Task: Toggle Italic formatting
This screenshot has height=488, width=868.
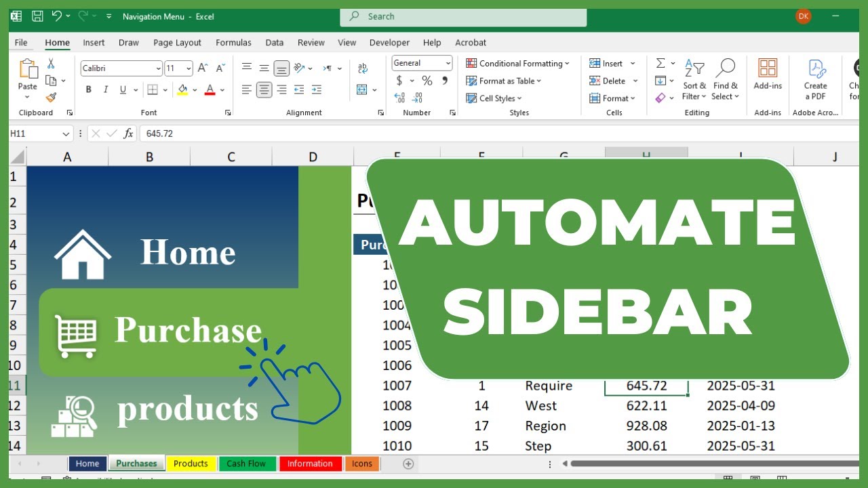Action: tap(106, 89)
